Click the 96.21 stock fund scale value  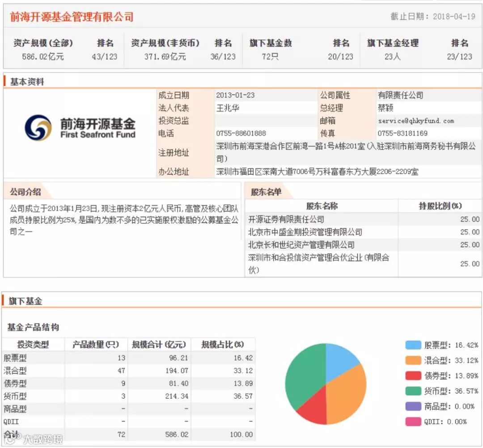click(178, 358)
